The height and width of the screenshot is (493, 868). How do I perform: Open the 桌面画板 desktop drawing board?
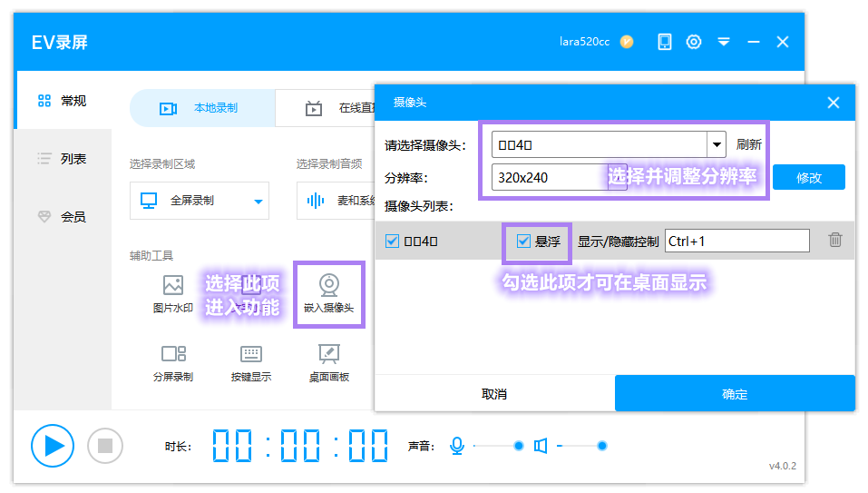point(329,362)
